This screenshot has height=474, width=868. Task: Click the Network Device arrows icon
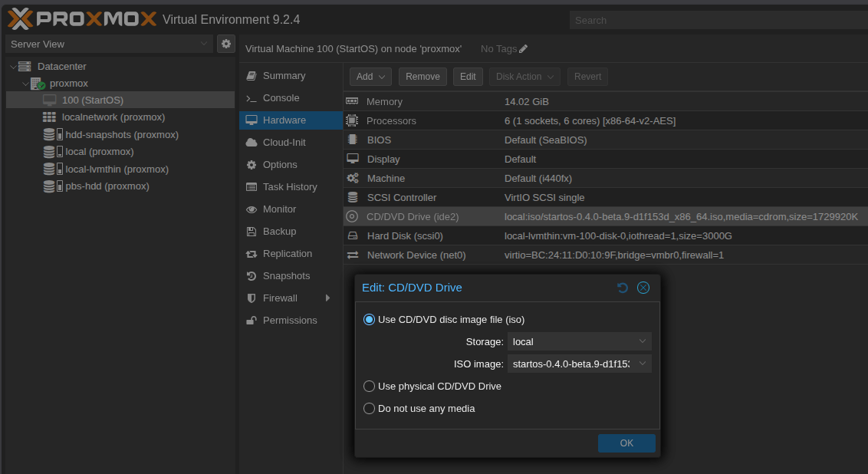(353, 255)
